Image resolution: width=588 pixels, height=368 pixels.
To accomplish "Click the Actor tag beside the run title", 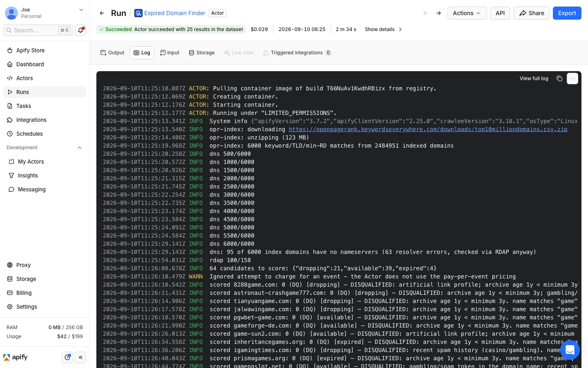I will click(x=218, y=13).
